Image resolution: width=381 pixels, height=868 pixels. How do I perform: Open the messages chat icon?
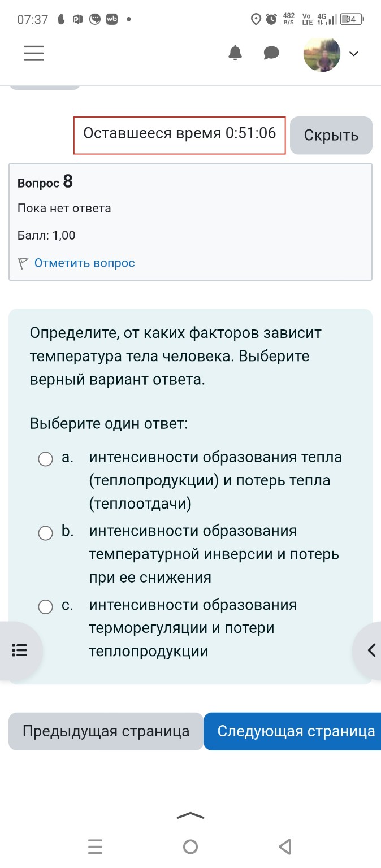[x=271, y=53]
